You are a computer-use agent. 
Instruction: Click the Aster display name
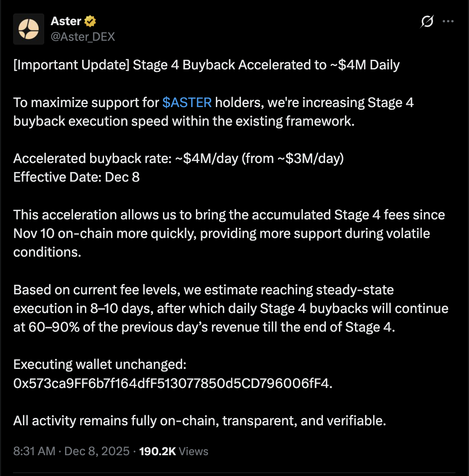(x=66, y=21)
